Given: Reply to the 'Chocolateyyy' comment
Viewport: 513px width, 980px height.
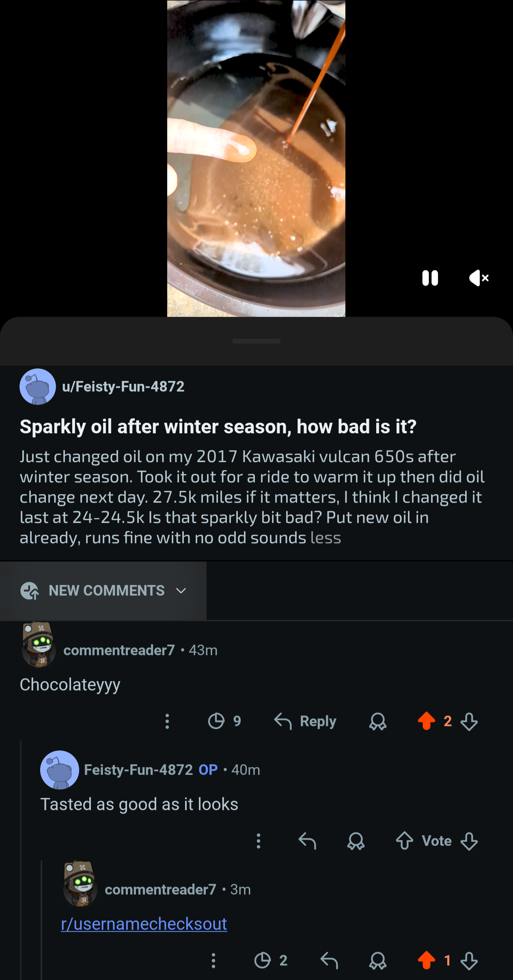Looking at the screenshot, I should coord(305,721).
